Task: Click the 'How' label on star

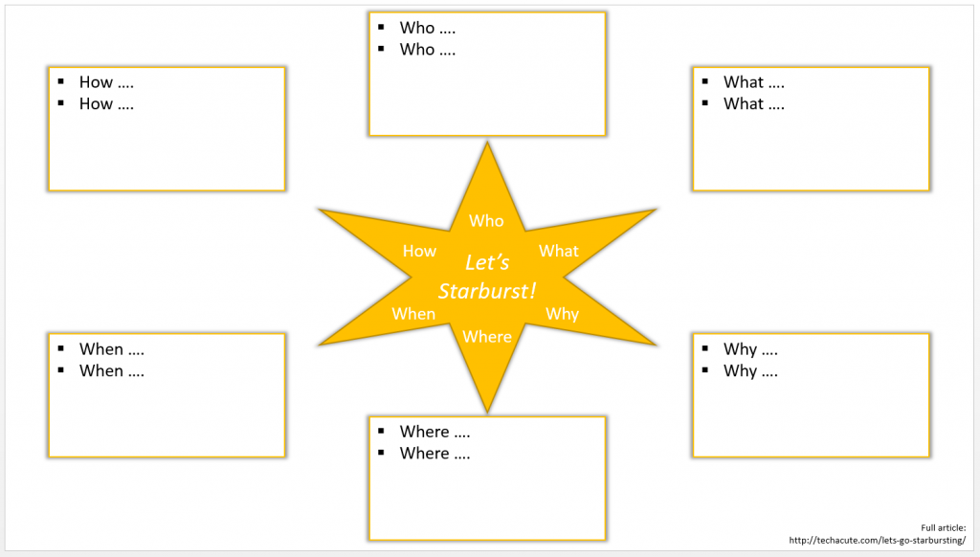Action: 419,251
